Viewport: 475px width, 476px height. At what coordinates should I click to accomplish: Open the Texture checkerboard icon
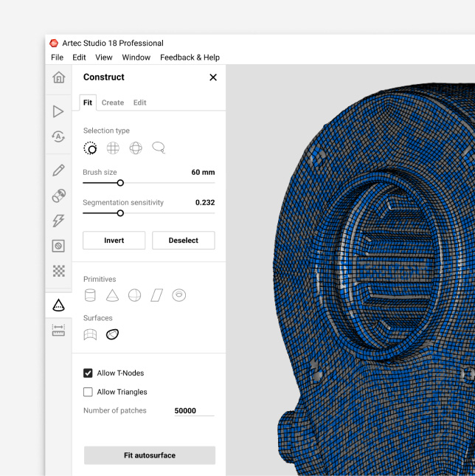(x=58, y=271)
